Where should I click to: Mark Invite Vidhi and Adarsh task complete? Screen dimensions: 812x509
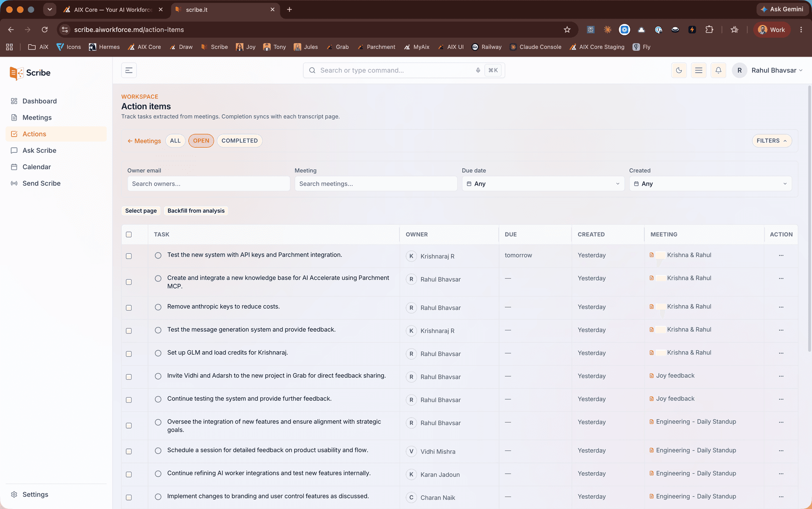coord(158,376)
